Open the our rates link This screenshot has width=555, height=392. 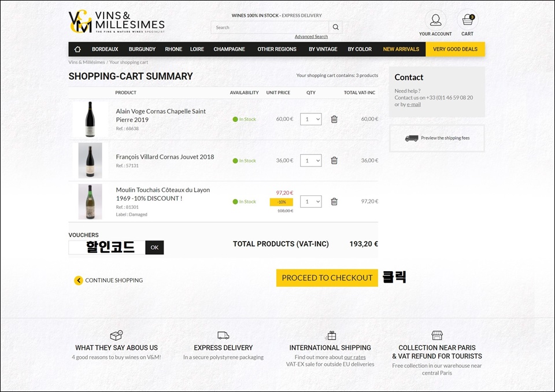pos(355,357)
